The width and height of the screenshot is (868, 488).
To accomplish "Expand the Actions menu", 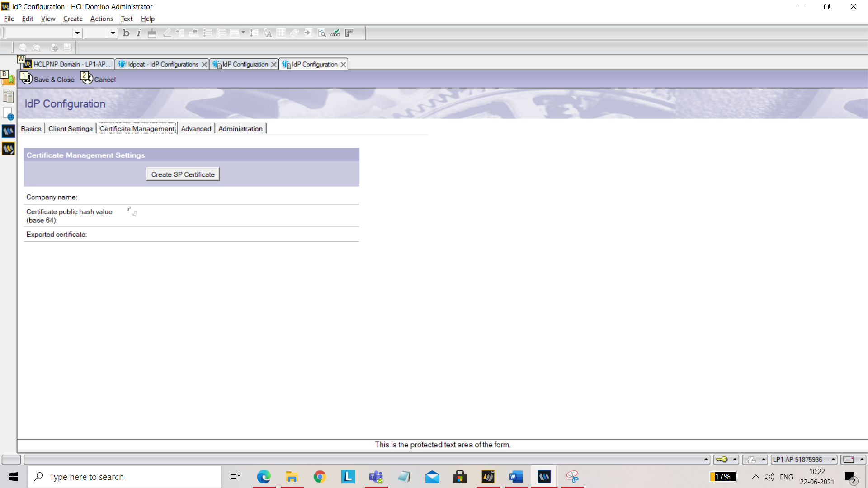I will pyautogui.click(x=101, y=19).
